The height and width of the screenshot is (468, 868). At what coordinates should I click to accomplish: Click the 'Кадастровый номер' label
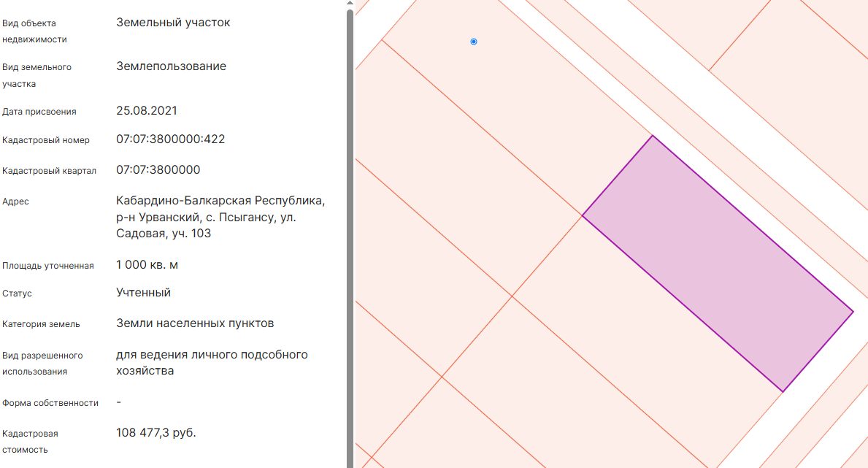46,140
